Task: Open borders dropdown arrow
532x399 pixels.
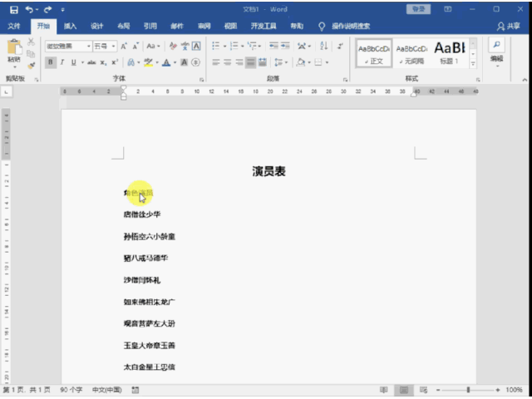Action: [x=328, y=62]
